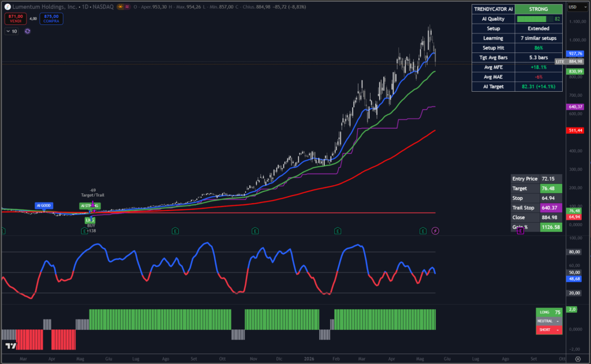Click the 5.3 bars value

[538, 58]
